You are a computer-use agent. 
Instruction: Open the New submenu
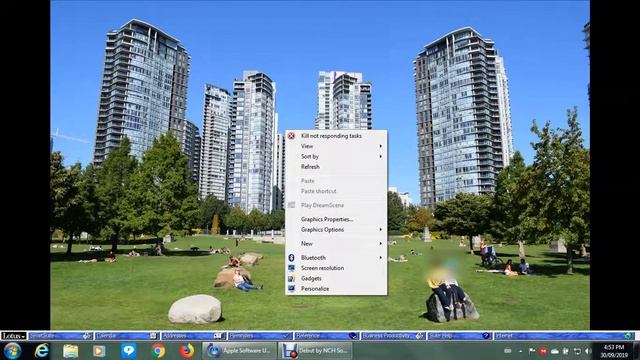pyautogui.click(x=336, y=244)
